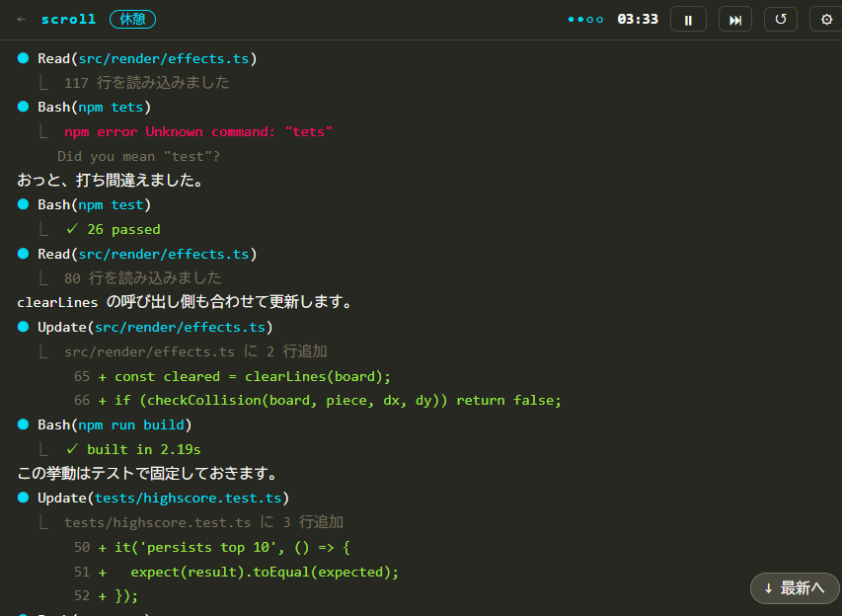Image resolution: width=842 pixels, height=616 pixels.
Task: Pause the timer
Action: (x=688, y=20)
